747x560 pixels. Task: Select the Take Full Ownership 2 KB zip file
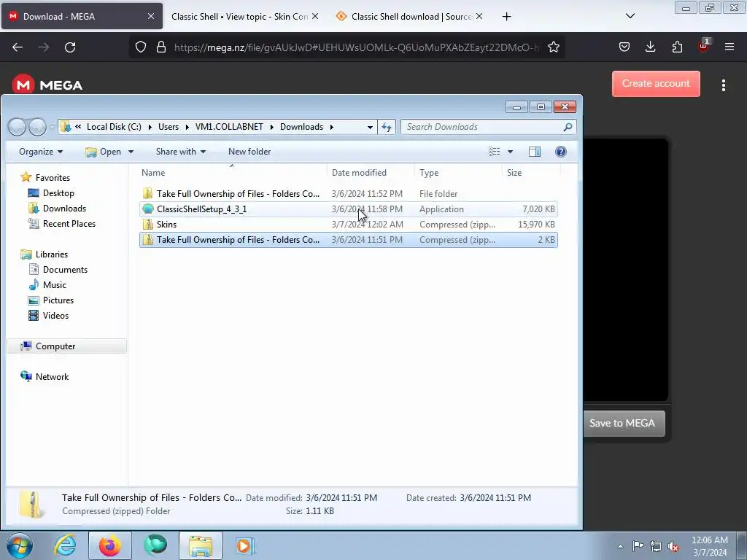click(348, 239)
